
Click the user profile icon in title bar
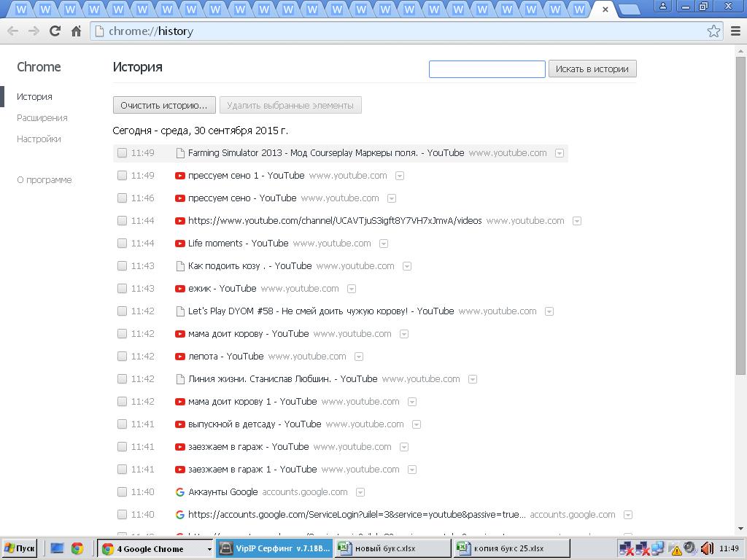(662, 6)
